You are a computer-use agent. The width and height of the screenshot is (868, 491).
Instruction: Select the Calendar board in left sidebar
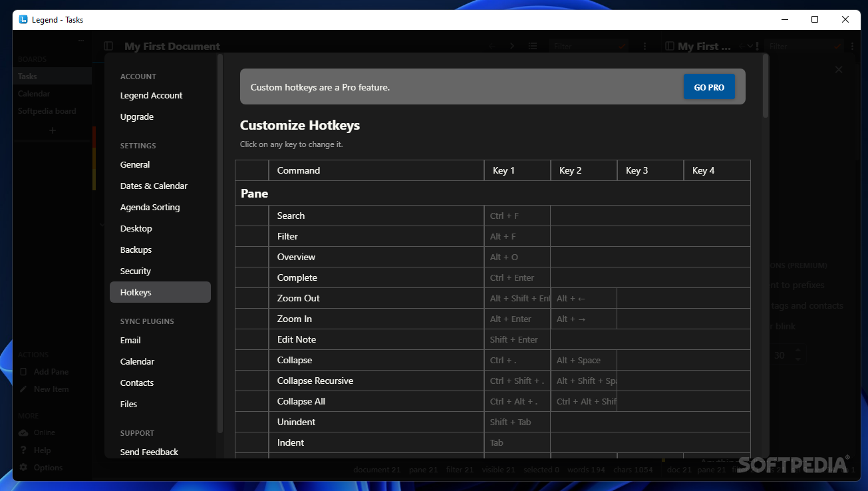(52, 94)
